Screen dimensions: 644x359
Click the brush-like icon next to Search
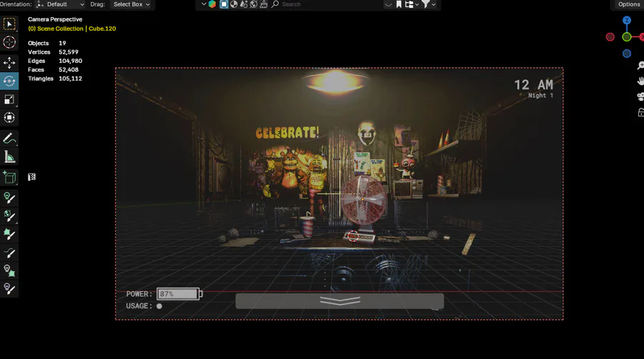pos(263,4)
